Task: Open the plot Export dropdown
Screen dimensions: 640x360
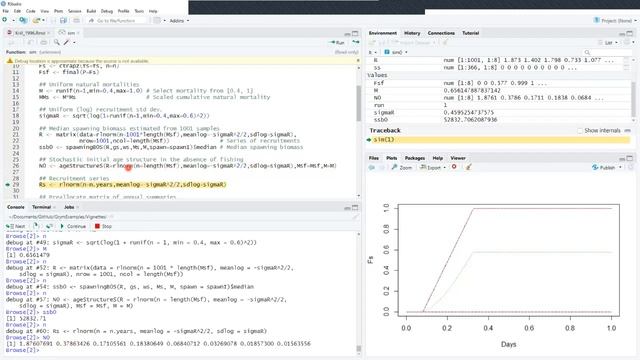Action: [x=433, y=167]
